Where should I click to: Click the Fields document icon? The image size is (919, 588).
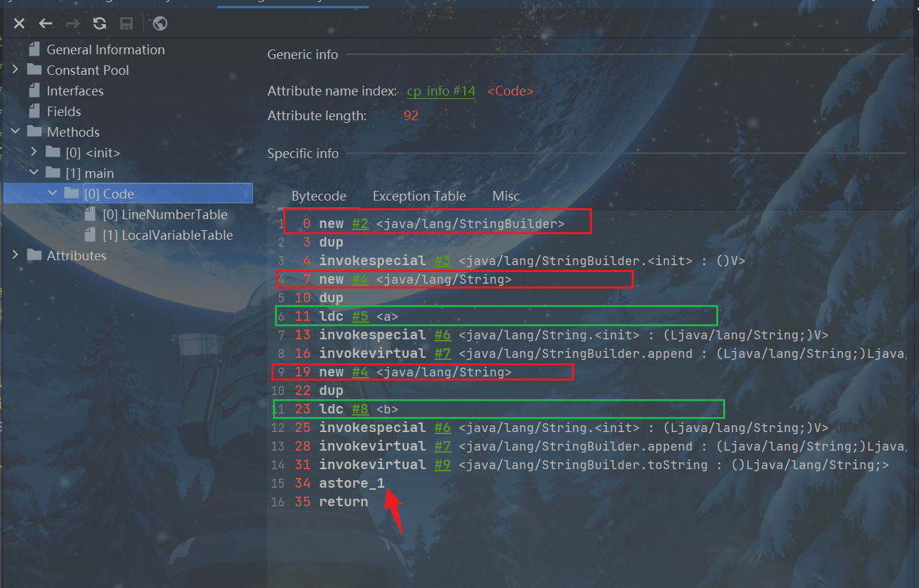(x=34, y=111)
